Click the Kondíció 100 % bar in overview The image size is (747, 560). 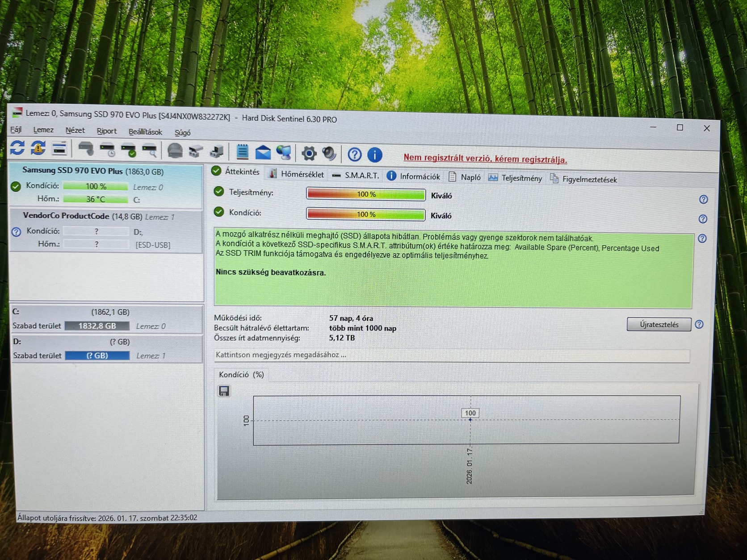[366, 214]
